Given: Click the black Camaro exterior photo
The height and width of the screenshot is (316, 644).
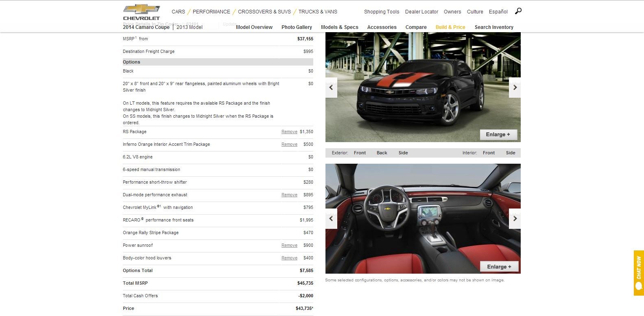Looking at the screenshot, I should click(423, 87).
